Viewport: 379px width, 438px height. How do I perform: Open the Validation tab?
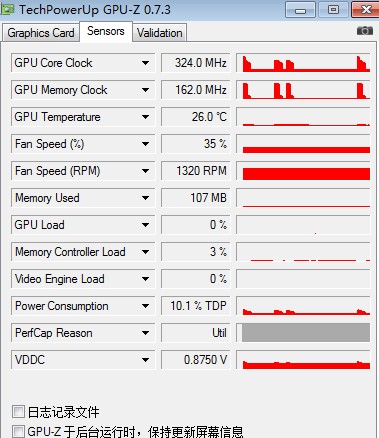(x=159, y=33)
